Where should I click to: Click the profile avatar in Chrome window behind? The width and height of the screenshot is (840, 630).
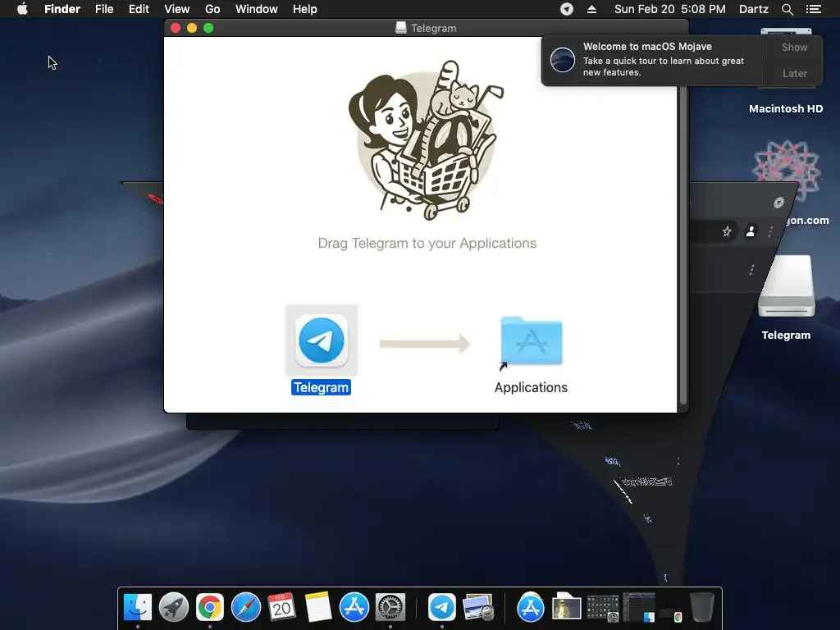[x=751, y=231]
